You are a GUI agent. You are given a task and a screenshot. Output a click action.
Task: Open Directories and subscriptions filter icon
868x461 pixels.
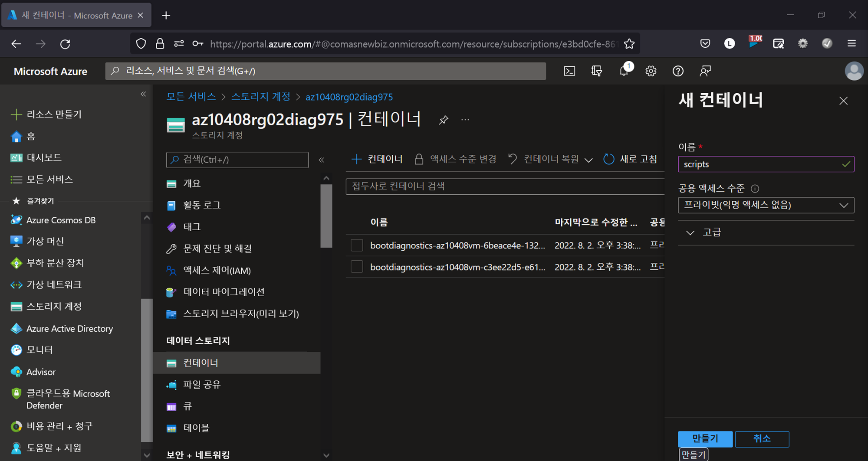click(597, 71)
